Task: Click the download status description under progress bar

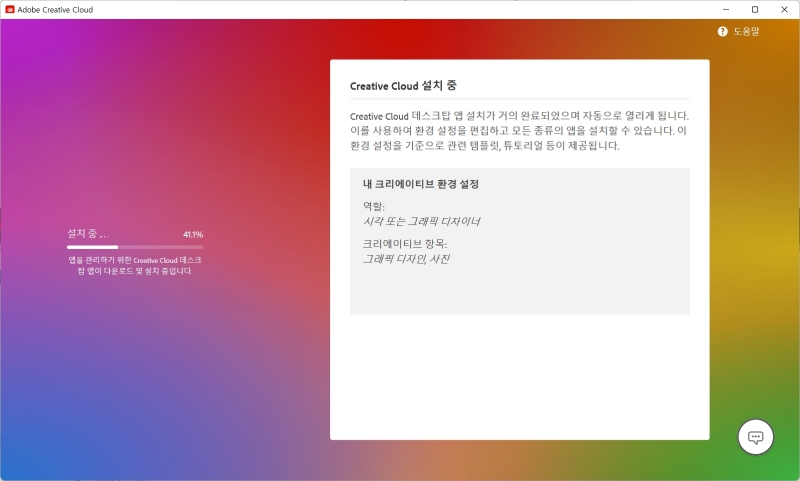Action: (135, 265)
